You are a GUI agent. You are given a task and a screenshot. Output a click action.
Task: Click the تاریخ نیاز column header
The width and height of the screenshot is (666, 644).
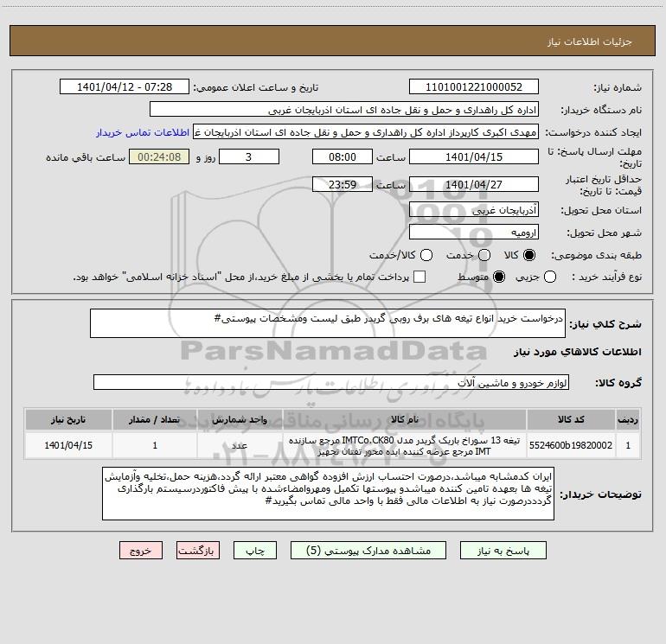[x=68, y=419]
